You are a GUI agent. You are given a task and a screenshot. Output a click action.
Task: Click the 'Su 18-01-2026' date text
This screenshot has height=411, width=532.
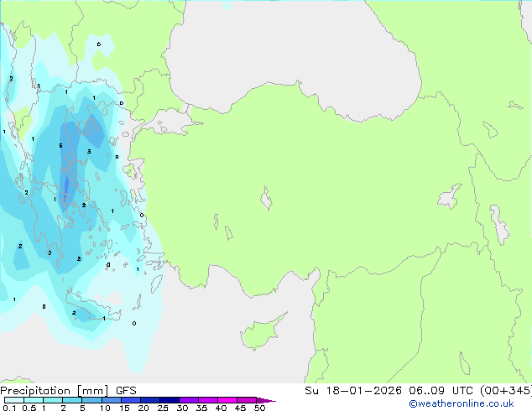[353, 391]
